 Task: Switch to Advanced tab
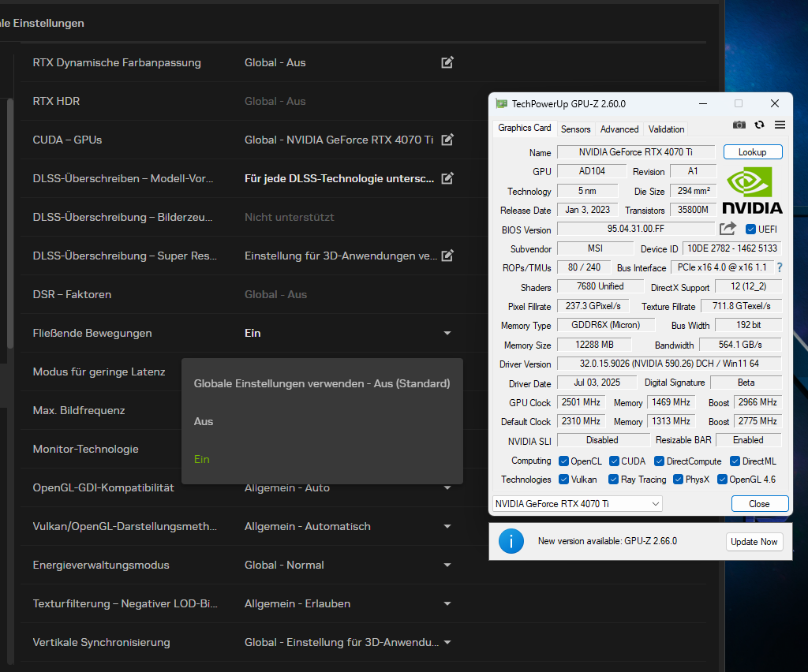[x=619, y=129]
